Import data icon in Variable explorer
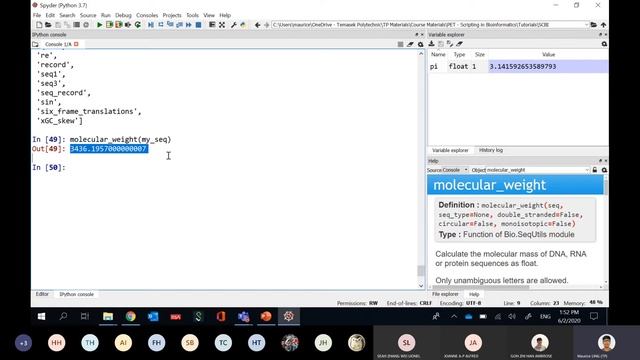The image size is (640, 360). (x=431, y=44)
